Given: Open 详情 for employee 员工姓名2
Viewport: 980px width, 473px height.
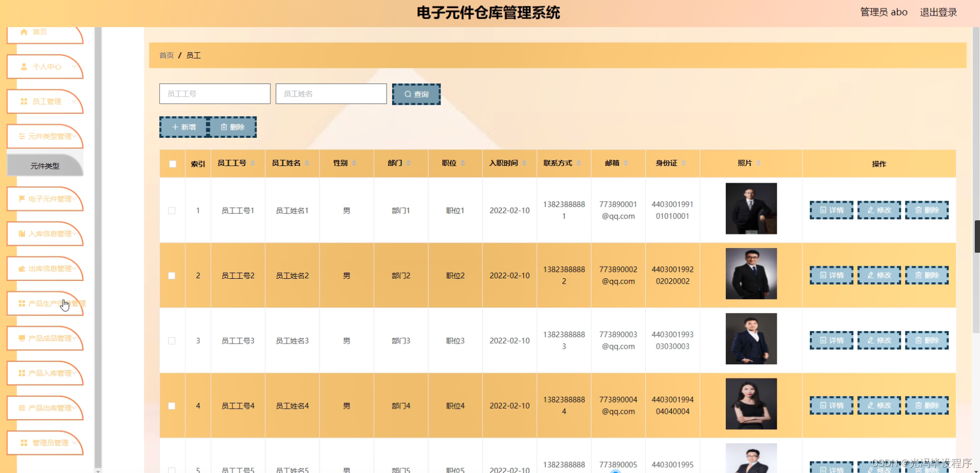Looking at the screenshot, I should coord(831,275).
